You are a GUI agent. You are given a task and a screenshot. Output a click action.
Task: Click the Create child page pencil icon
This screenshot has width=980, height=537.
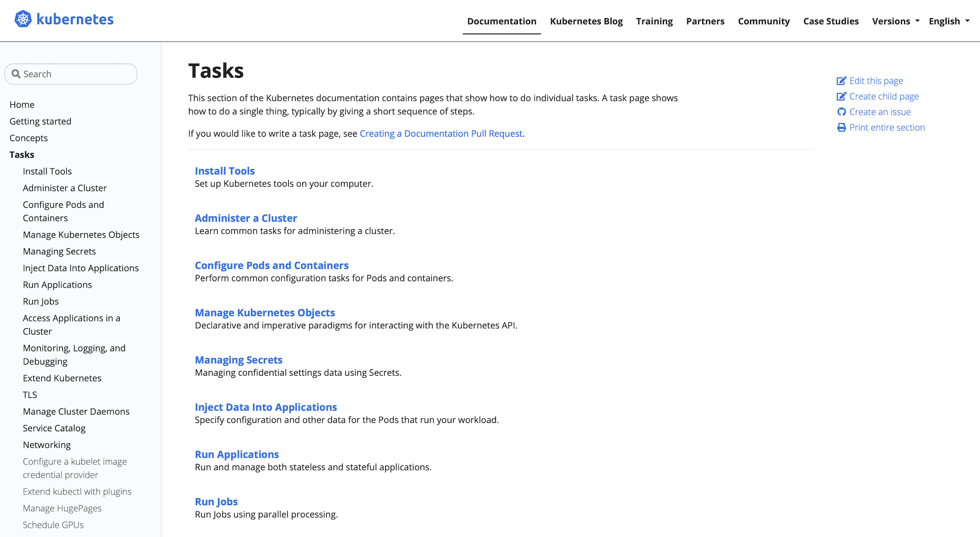click(x=841, y=97)
